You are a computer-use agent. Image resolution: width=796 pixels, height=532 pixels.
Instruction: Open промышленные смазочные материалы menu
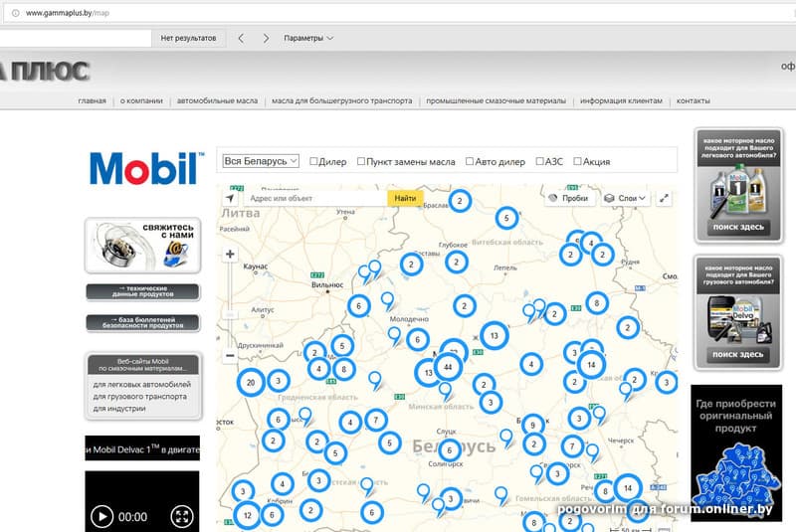(x=496, y=100)
